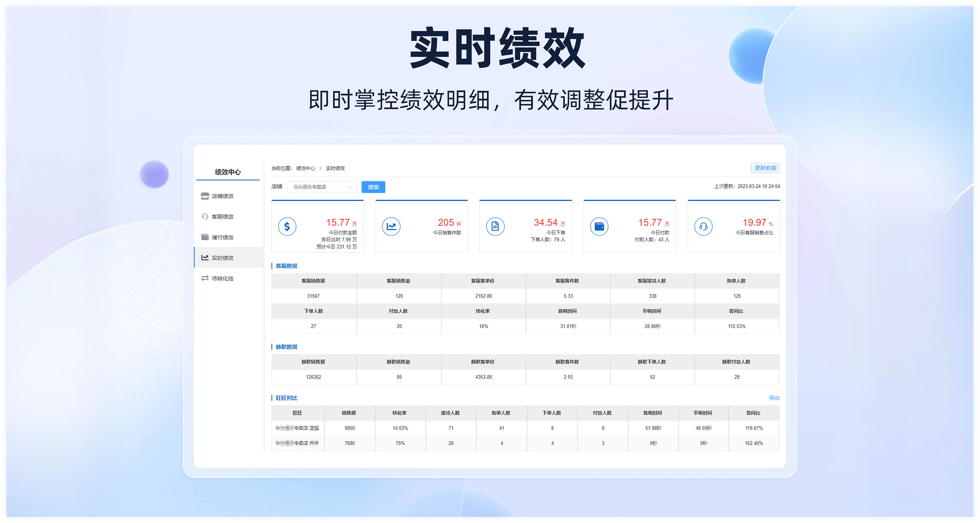Click the trend chart icon on 今日销售件数 card
The width and height of the screenshot is (980, 523).
point(391,226)
